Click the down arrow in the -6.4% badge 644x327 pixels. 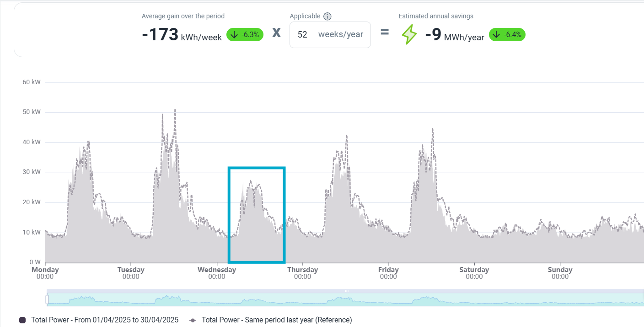click(497, 35)
